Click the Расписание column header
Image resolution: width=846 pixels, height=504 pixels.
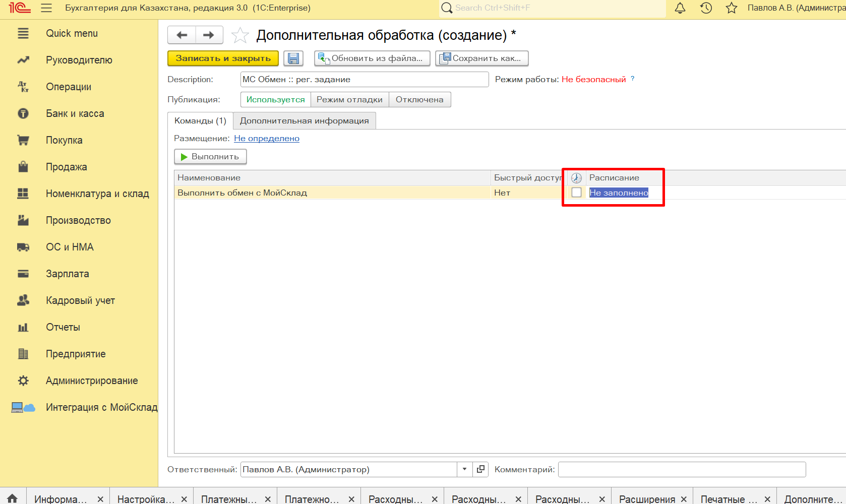tap(614, 178)
